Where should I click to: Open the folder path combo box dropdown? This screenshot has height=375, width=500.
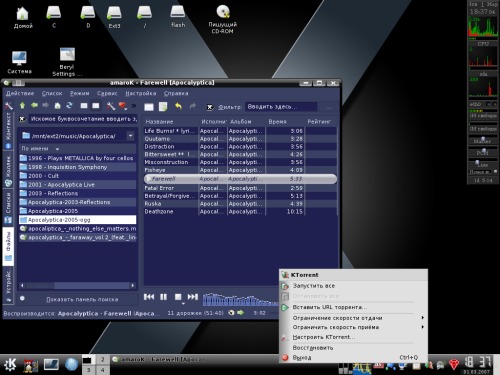click(131, 136)
